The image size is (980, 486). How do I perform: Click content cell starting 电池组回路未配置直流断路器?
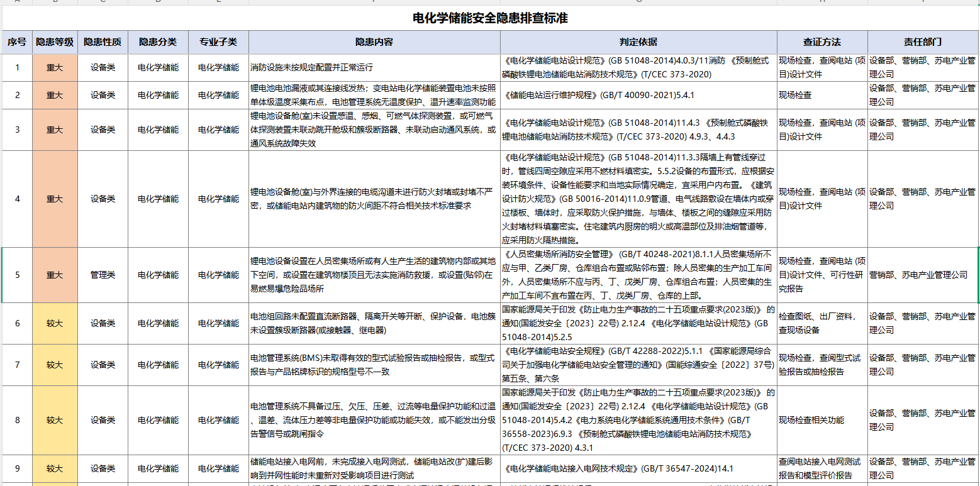(x=374, y=323)
